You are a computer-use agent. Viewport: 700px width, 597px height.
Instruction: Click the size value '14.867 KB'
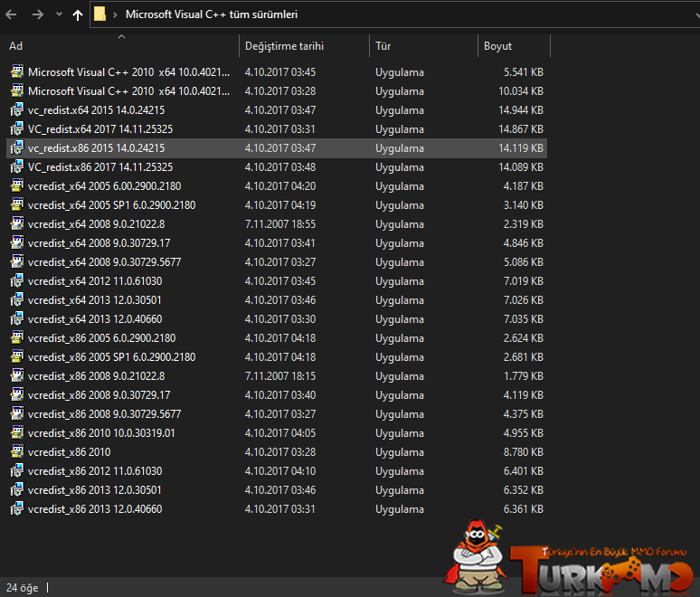pyautogui.click(x=521, y=129)
